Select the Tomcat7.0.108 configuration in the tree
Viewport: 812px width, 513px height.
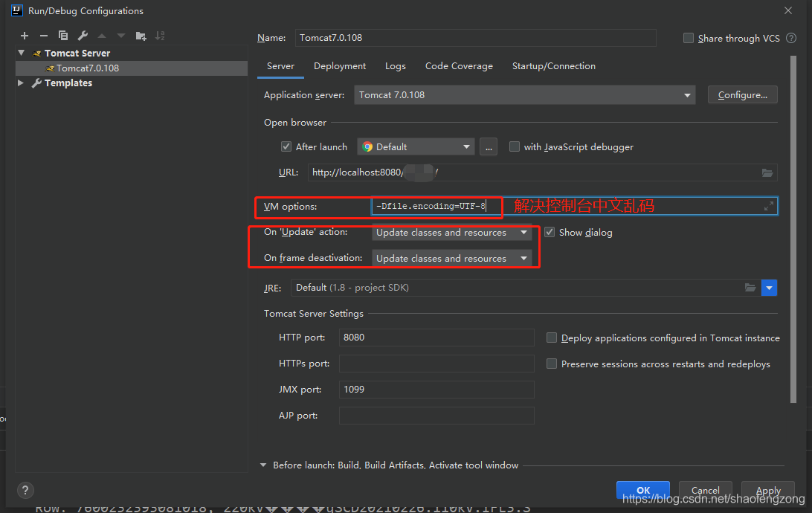(132, 68)
